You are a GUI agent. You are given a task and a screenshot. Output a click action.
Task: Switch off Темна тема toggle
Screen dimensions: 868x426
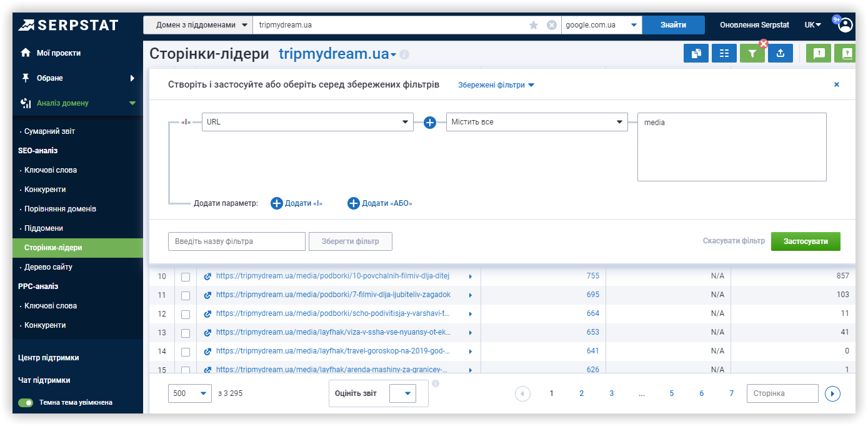[26, 403]
